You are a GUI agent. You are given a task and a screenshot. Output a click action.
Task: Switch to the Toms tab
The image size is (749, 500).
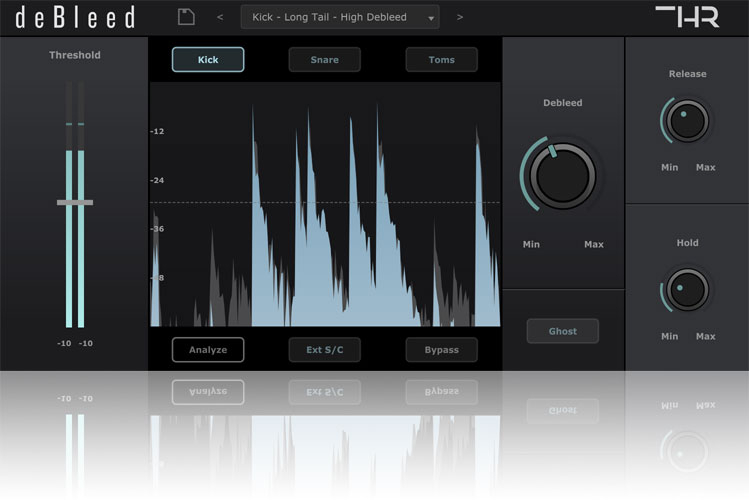pyautogui.click(x=441, y=60)
